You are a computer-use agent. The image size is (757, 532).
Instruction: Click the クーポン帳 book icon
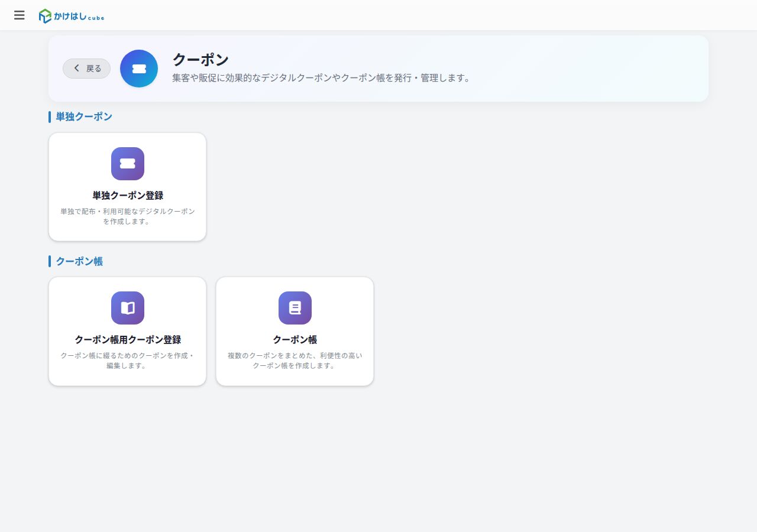(x=295, y=308)
